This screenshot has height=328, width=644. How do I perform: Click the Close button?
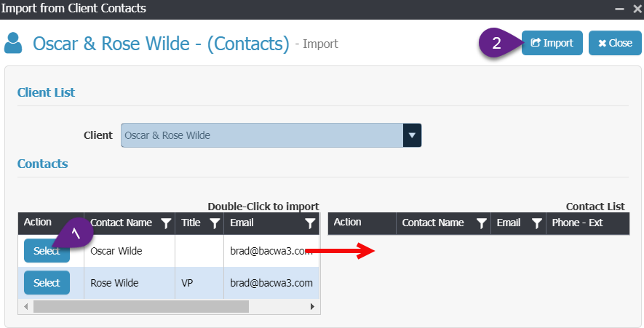[615, 43]
